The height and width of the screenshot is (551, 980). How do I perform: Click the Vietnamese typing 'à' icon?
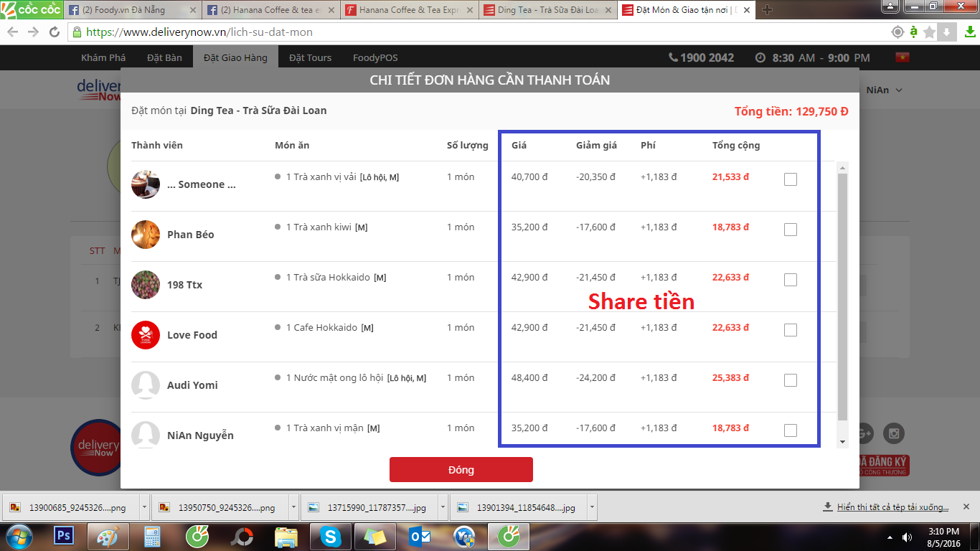(913, 32)
